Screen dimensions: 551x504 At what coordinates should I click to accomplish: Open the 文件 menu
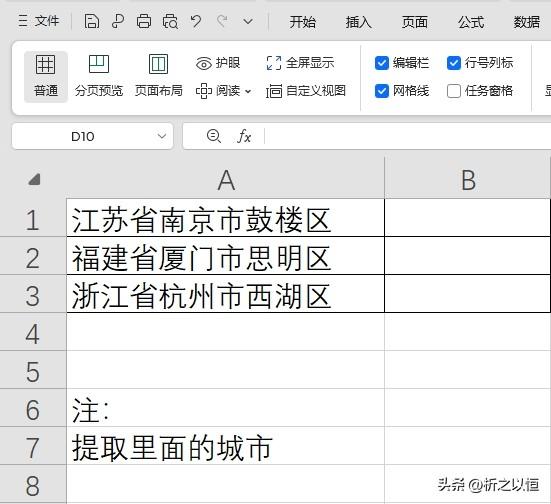[x=39, y=21]
